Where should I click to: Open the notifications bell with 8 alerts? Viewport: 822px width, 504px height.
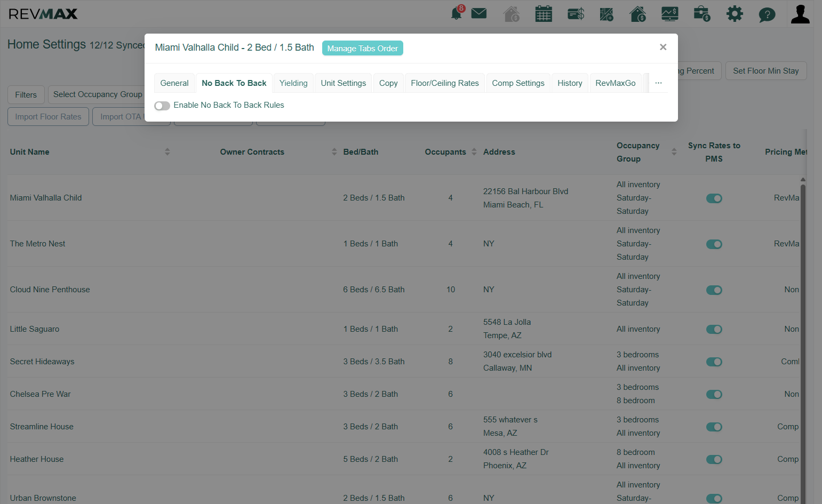[x=457, y=13]
